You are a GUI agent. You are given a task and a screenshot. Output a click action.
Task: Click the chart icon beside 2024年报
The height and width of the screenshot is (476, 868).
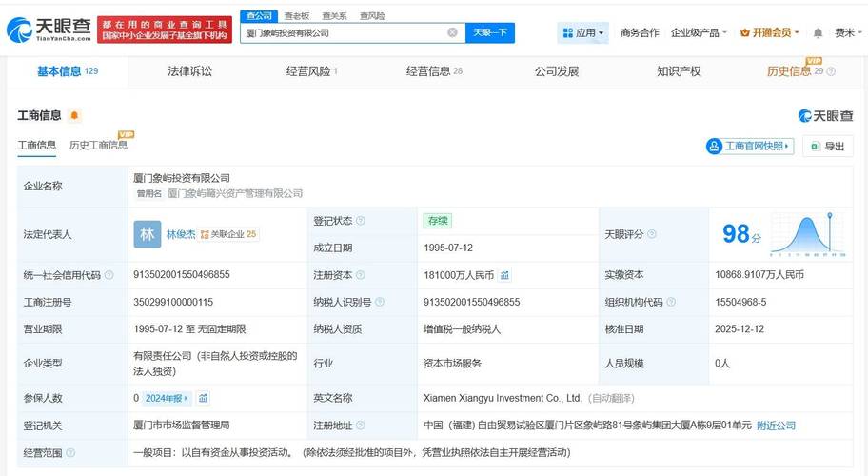point(203,398)
